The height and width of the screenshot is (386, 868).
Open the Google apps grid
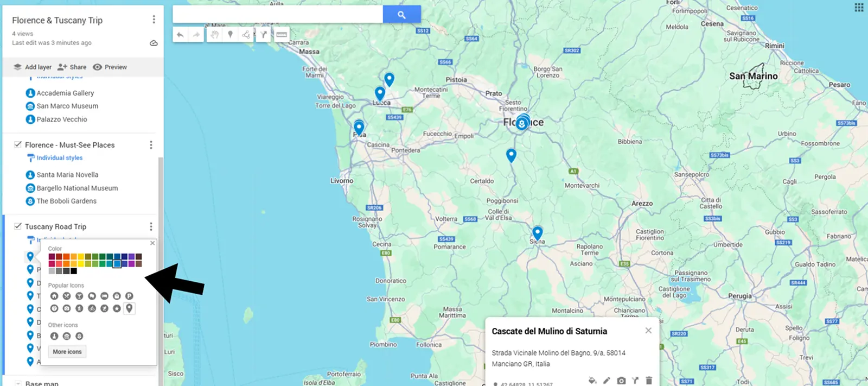(x=859, y=8)
